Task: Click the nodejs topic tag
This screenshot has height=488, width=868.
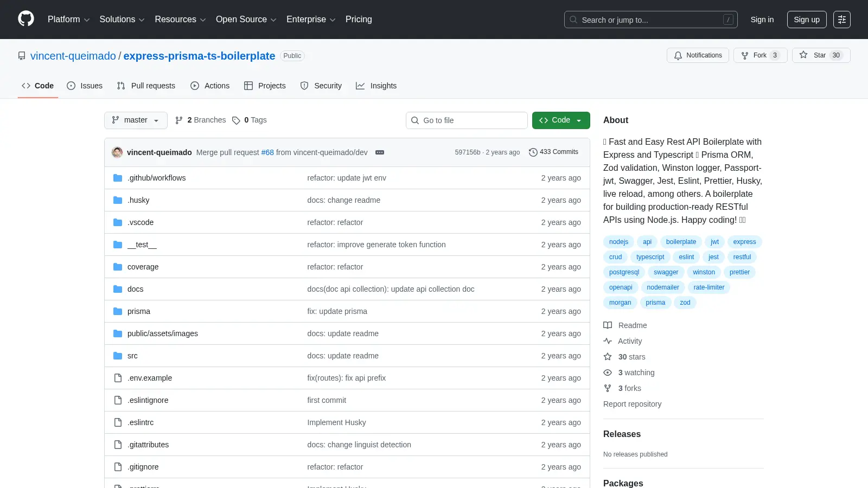Action: coord(618,242)
